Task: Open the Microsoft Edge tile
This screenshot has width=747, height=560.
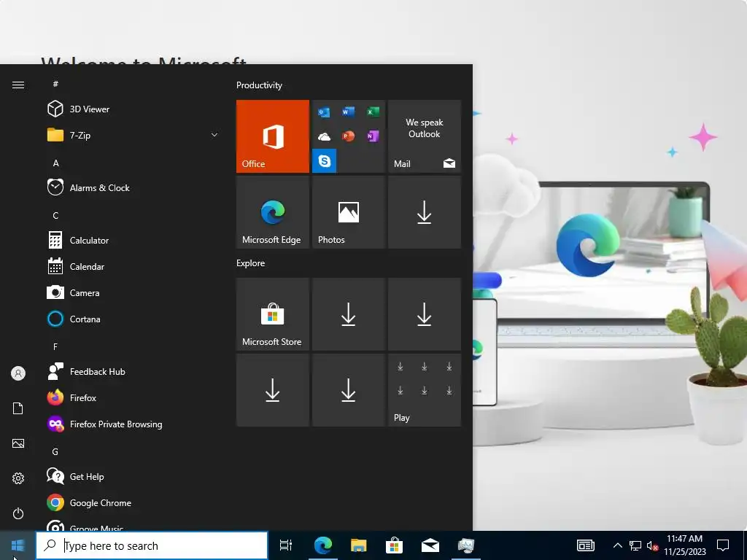Action: tap(273, 212)
